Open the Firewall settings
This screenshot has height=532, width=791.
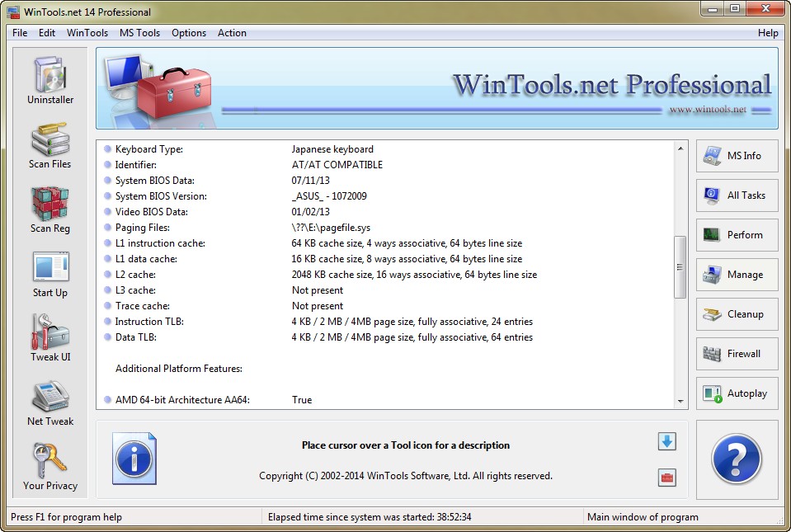tap(737, 354)
